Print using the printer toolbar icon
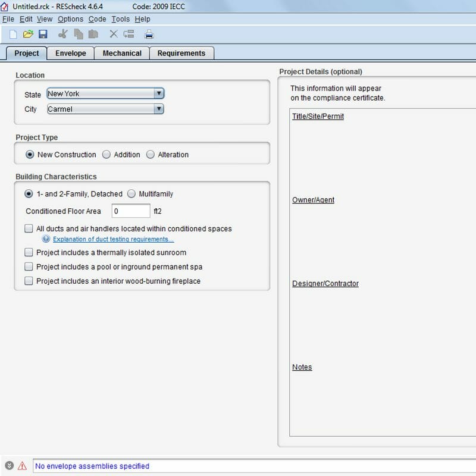Image resolution: width=476 pixels, height=476 pixels. pyautogui.click(x=149, y=34)
